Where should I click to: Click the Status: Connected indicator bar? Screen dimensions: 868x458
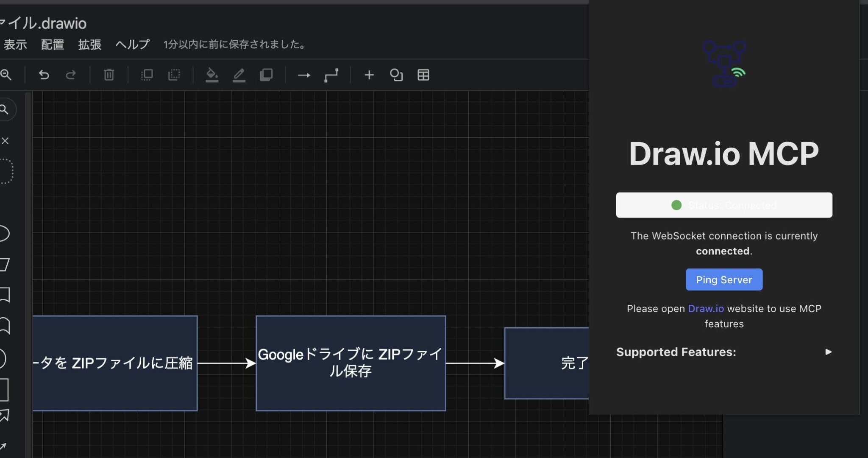coord(724,205)
